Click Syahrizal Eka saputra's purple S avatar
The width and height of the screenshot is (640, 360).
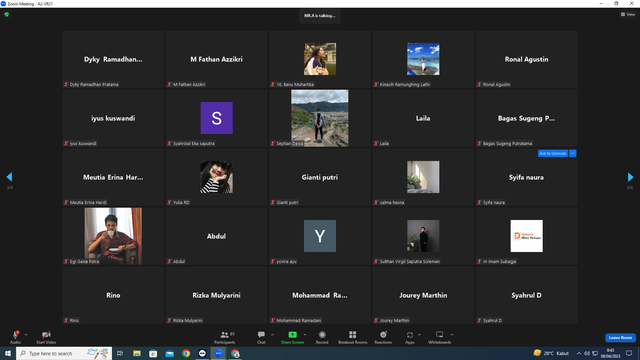pos(217,118)
